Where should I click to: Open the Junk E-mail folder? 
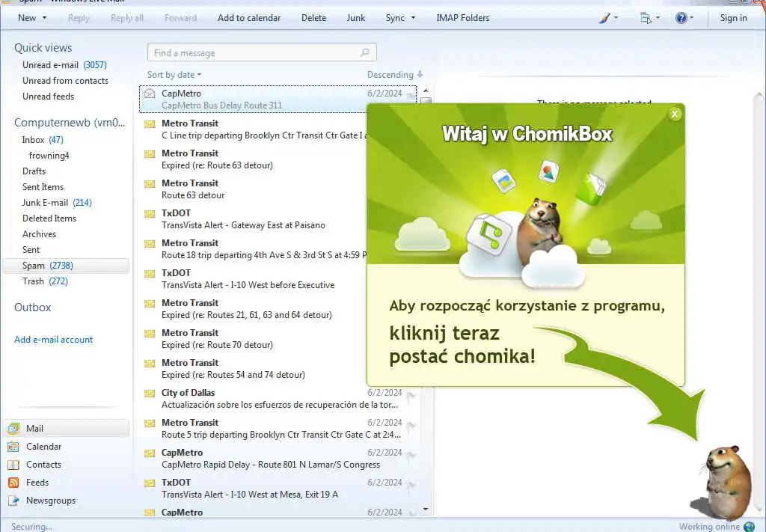tap(57, 202)
